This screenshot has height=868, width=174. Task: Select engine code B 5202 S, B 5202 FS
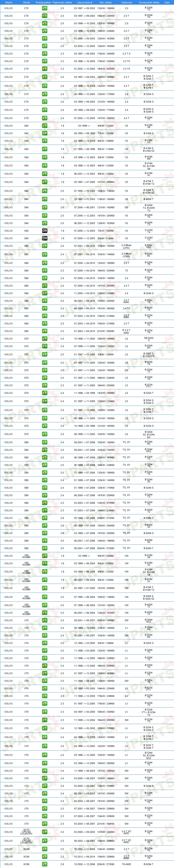pyautogui.click(x=149, y=354)
